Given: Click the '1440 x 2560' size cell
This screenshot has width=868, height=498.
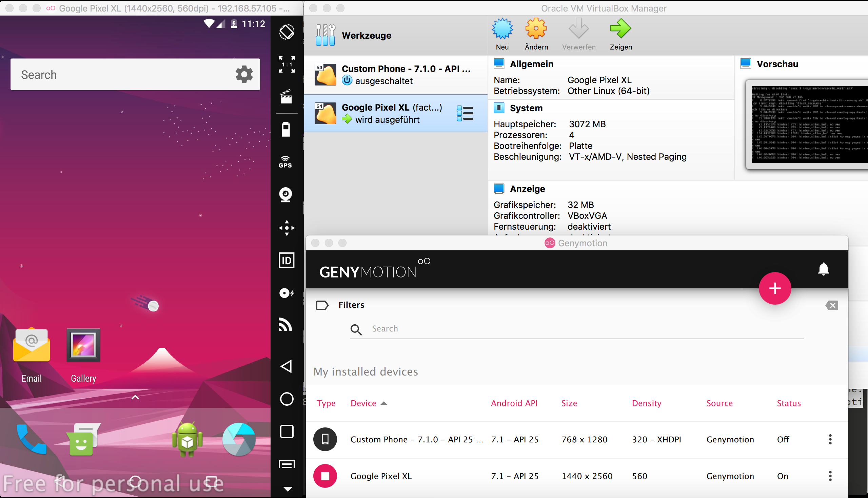Looking at the screenshot, I should (x=587, y=476).
